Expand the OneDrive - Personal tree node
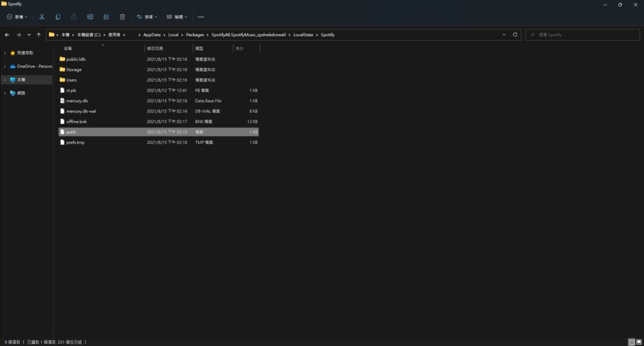 (x=5, y=67)
